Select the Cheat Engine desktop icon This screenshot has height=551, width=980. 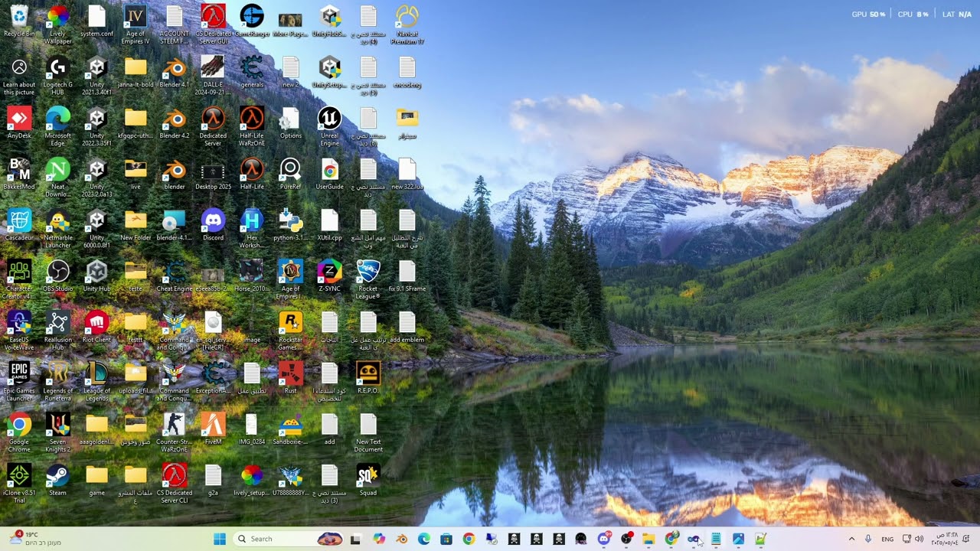click(x=175, y=277)
